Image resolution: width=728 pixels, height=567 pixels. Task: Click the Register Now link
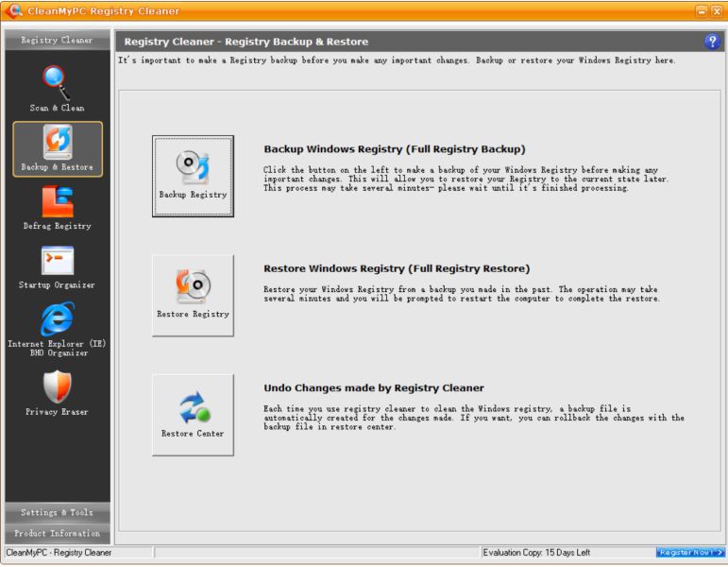690,552
